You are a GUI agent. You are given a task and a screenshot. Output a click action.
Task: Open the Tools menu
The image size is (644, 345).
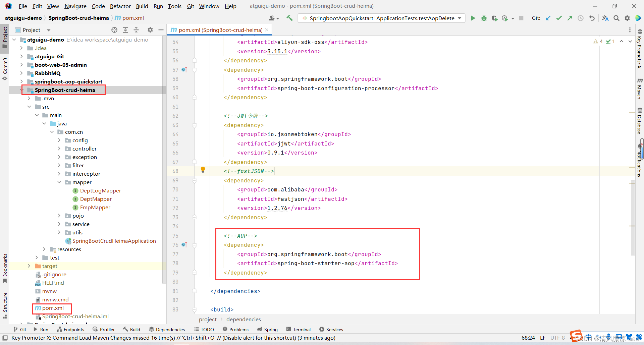pos(174,6)
